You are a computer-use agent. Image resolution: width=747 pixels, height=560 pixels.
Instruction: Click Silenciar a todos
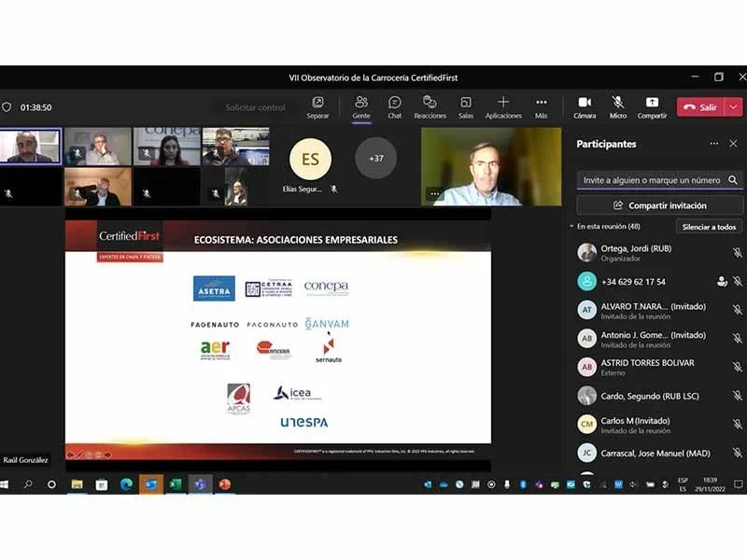(x=709, y=227)
